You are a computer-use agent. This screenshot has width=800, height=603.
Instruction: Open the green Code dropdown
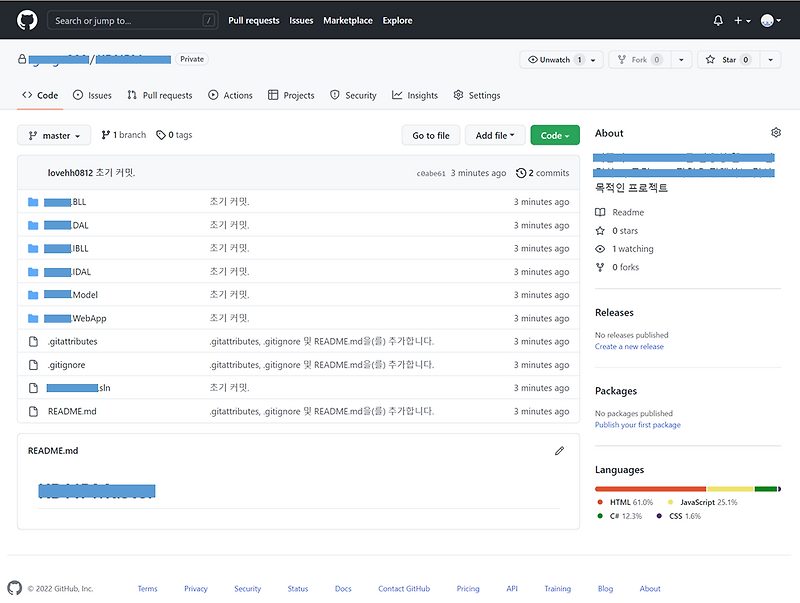[x=554, y=133]
